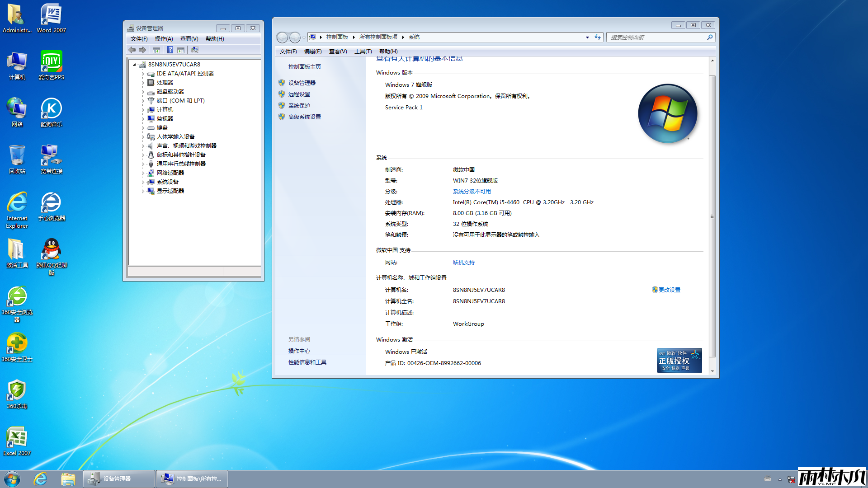This screenshot has height=488, width=868.
Task: Click the refresh button beside the address bar
Action: (x=598, y=37)
